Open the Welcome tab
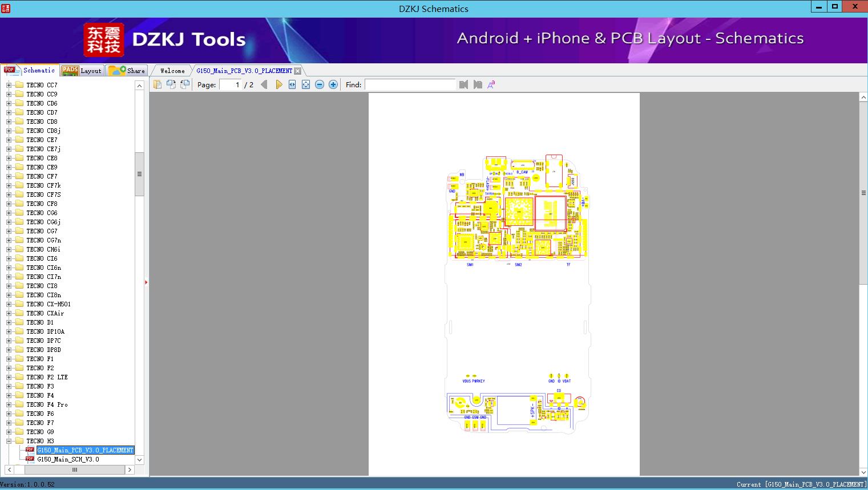 point(172,71)
